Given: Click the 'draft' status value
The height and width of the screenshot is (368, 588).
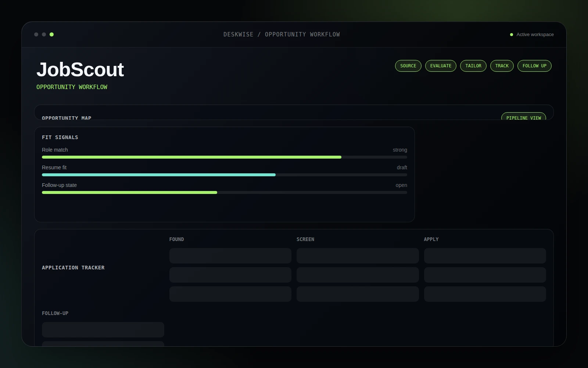Looking at the screenshot, I should tap(402, 167).
